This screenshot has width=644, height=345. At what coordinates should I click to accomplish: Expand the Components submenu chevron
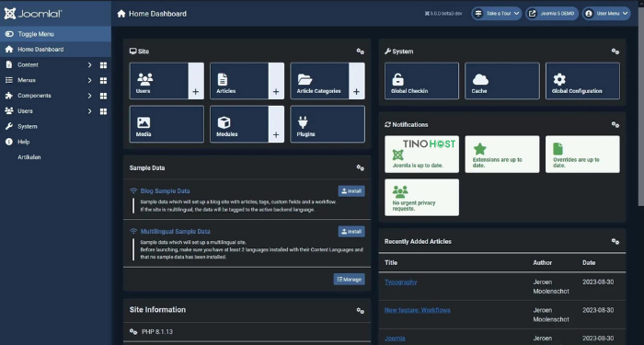[x=89, y=96]
